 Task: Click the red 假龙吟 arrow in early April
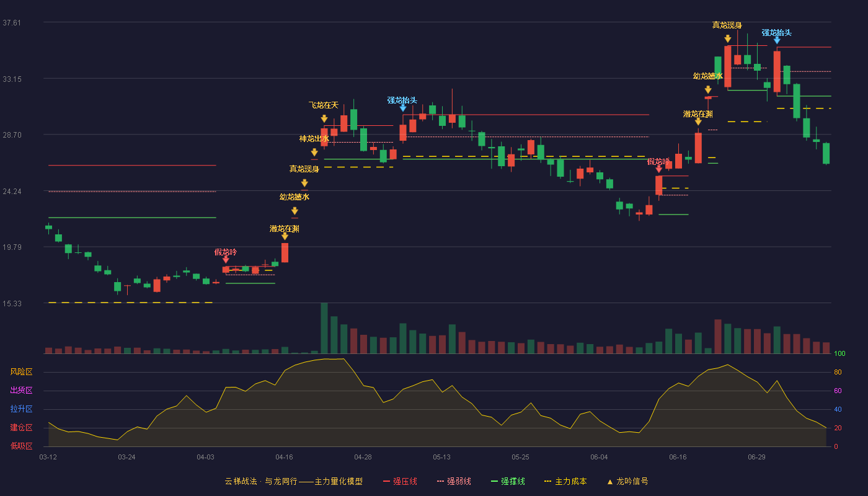click(226, 259)
